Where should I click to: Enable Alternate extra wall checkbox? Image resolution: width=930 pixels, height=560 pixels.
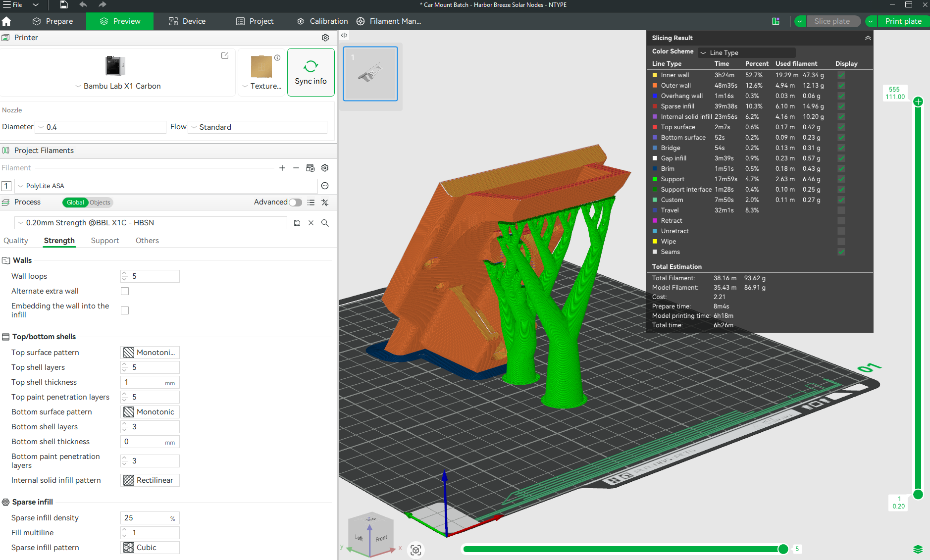tap(125, 291)
